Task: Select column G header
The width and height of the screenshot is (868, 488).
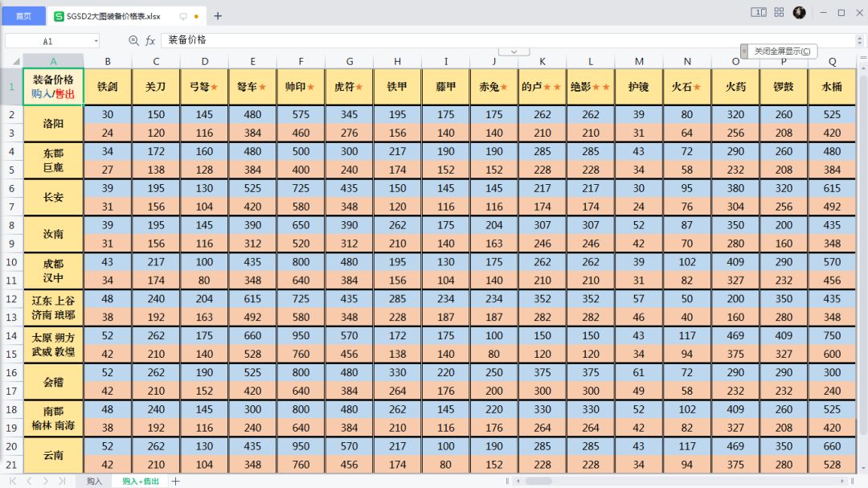Action: [x=350, y=61]
